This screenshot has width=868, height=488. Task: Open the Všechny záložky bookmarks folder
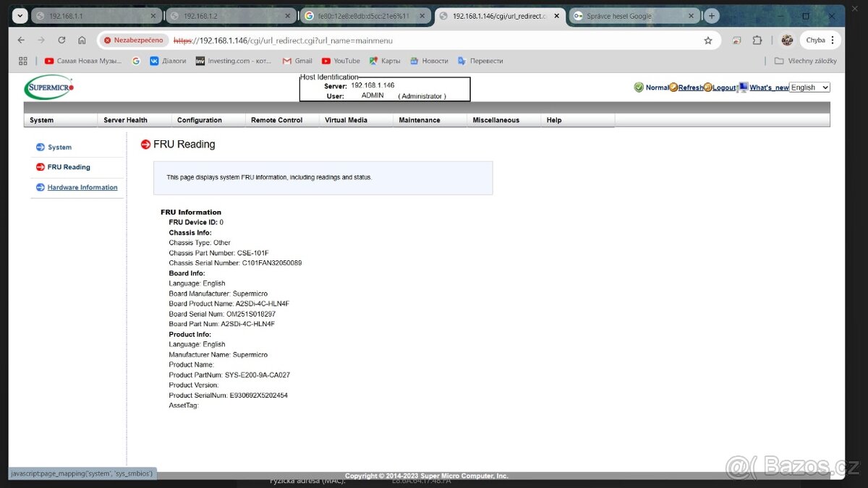[805, 61]
